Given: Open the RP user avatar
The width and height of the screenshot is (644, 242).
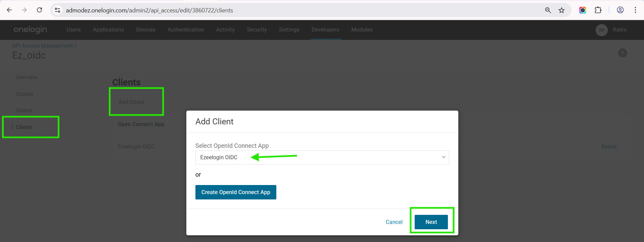Looking at the screenshot, I should point(602,30).
